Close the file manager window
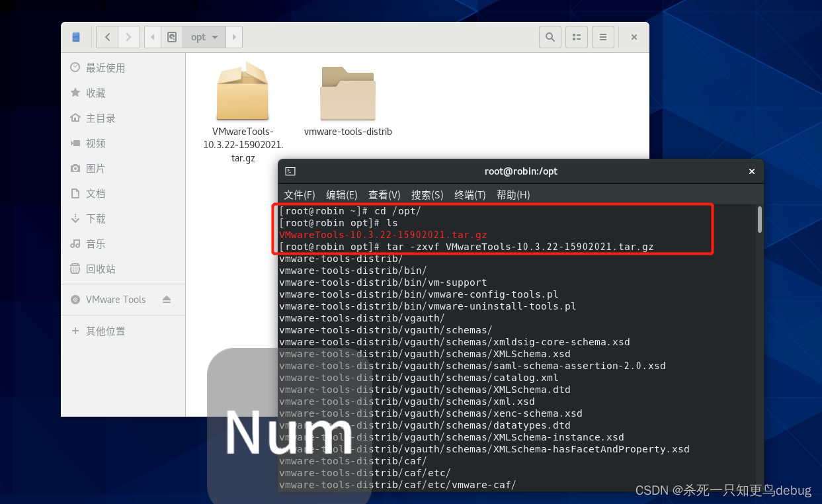 (634, 37)
